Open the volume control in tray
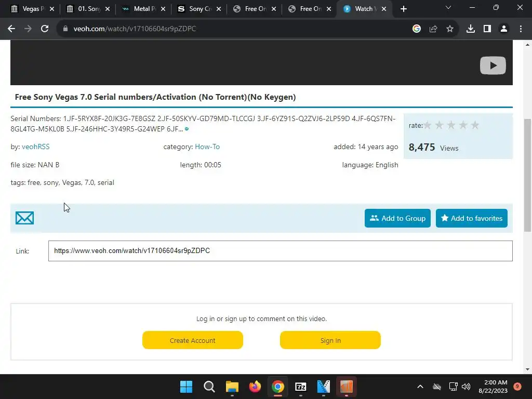Screen dimensions: 532x399 466,387
